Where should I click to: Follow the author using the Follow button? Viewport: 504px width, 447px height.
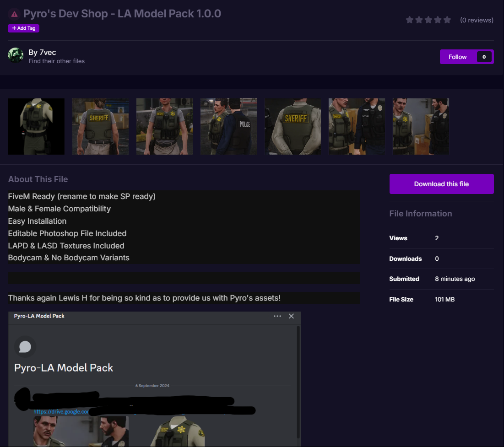coord(457,57)
